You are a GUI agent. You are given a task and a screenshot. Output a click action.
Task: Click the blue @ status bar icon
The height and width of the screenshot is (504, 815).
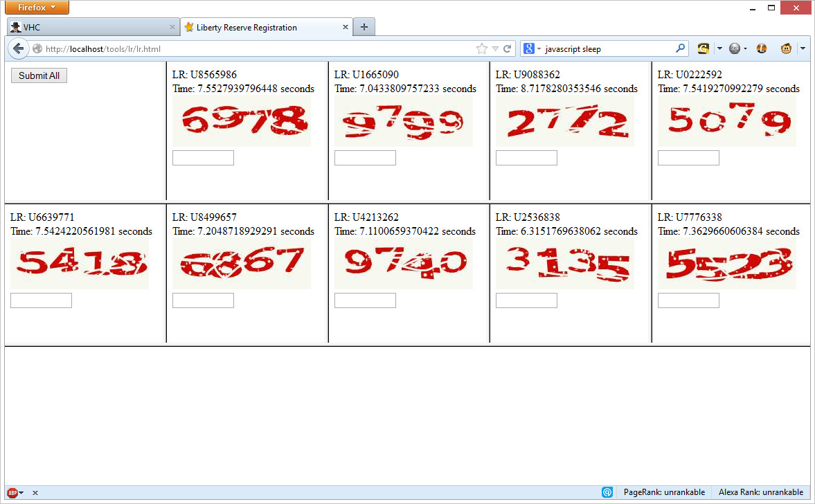pos(607,492)
